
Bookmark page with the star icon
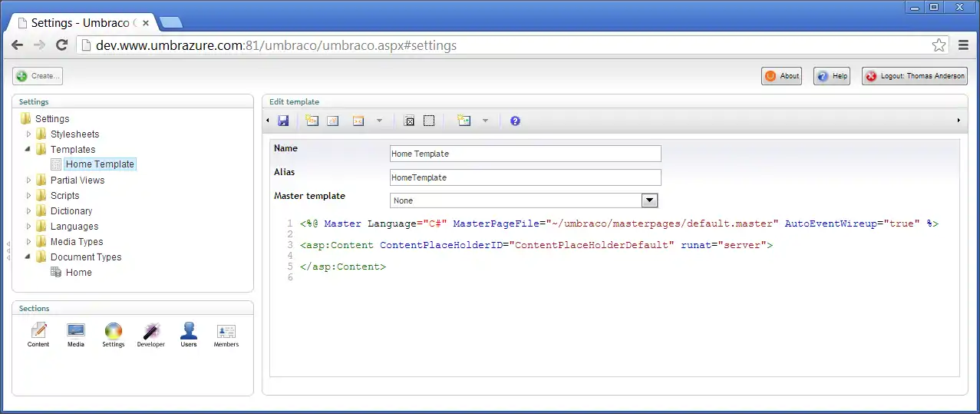click(939, 45)
